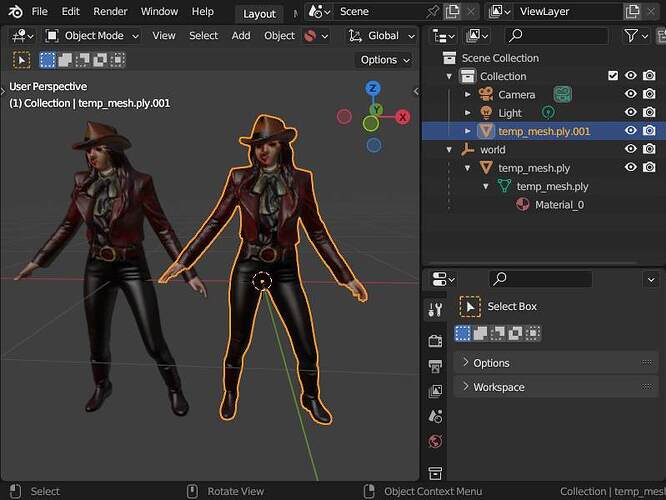
Task: Open the scene browse dropdown icon
Action: pos(319,12)
